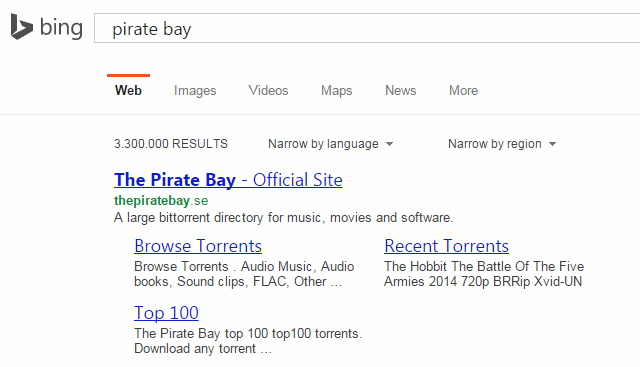The image size is (640, 367).
Task: Click the Browse Torrents Audio Music snippet text
Action: [x=244, y=274]
